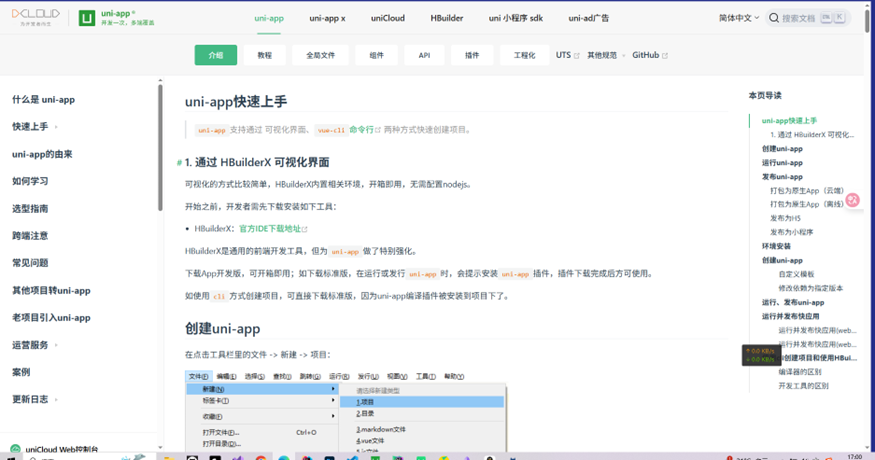Screen dimensions: 875x460
Task: Click the DCloud logo in the header
Action: click(36, 17)
